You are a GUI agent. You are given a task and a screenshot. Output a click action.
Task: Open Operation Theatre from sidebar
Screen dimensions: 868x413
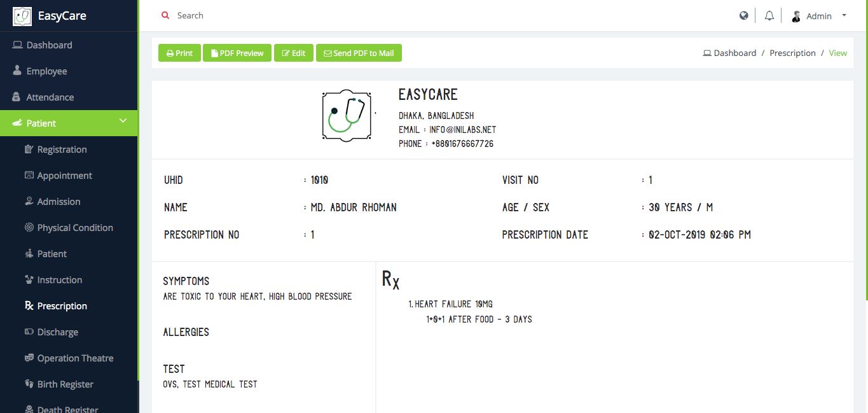[75, 358]
